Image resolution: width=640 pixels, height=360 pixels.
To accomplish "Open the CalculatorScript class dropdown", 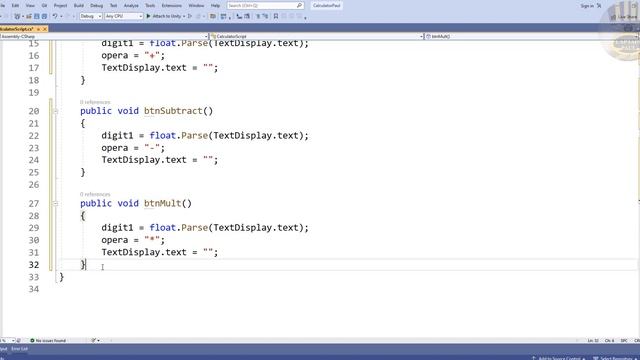I will (x=317, y=36).
